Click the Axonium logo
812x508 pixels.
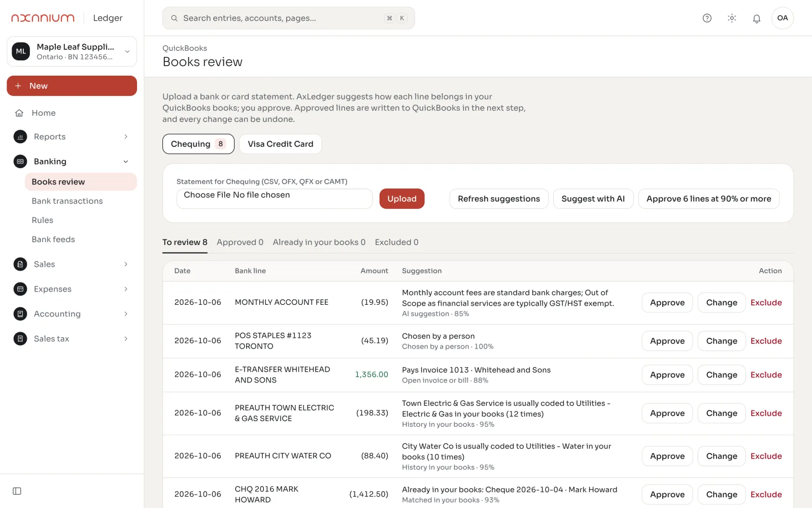[x=43, y=18]
